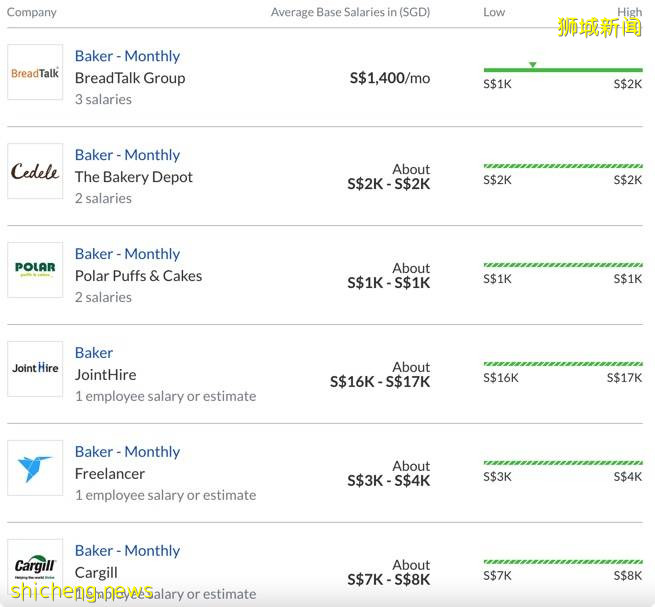
Task: Open Polar Puffs & Cakes Baker link
Action: [x=127, y=254]
